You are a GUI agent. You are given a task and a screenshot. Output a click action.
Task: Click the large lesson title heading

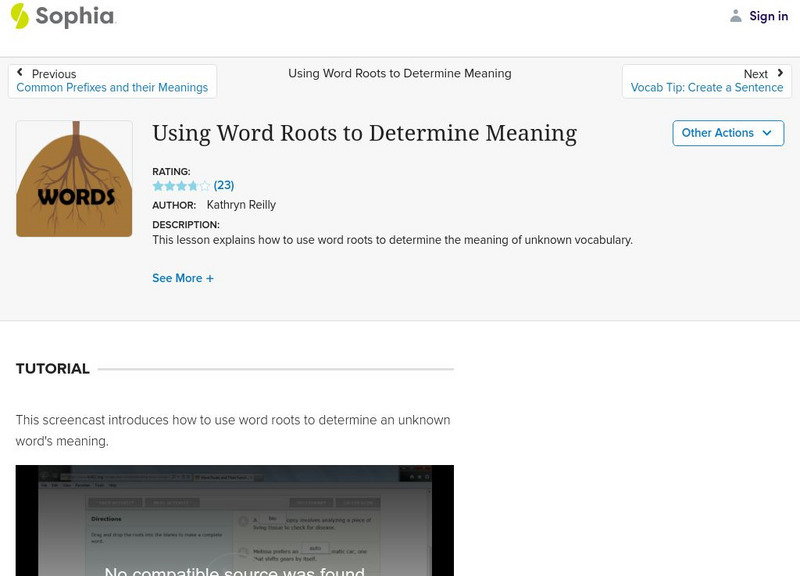[364, 133]
